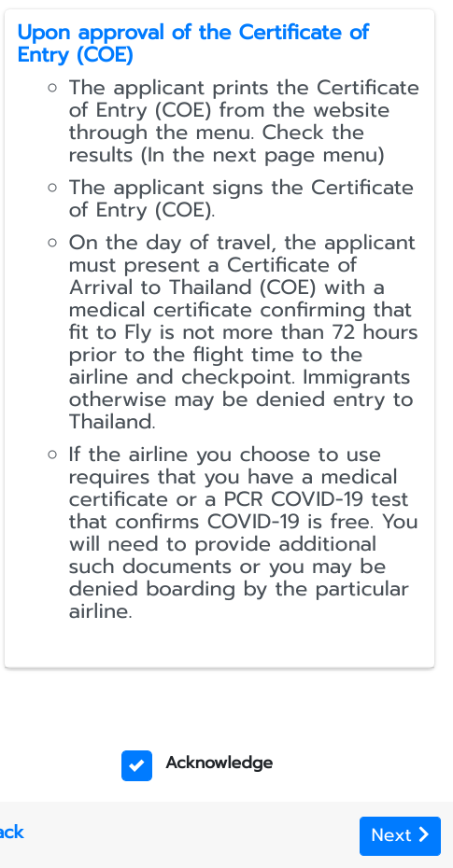
Task: Click the 'If the airline you choose' paragraph
Action: pyautogui.click(x=243, y=533)
